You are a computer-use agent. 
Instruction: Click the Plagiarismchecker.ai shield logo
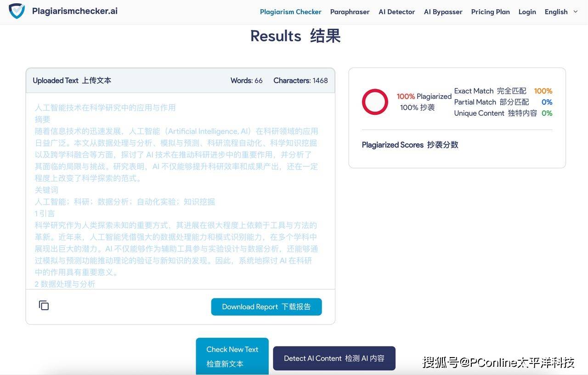coord(17,11)
